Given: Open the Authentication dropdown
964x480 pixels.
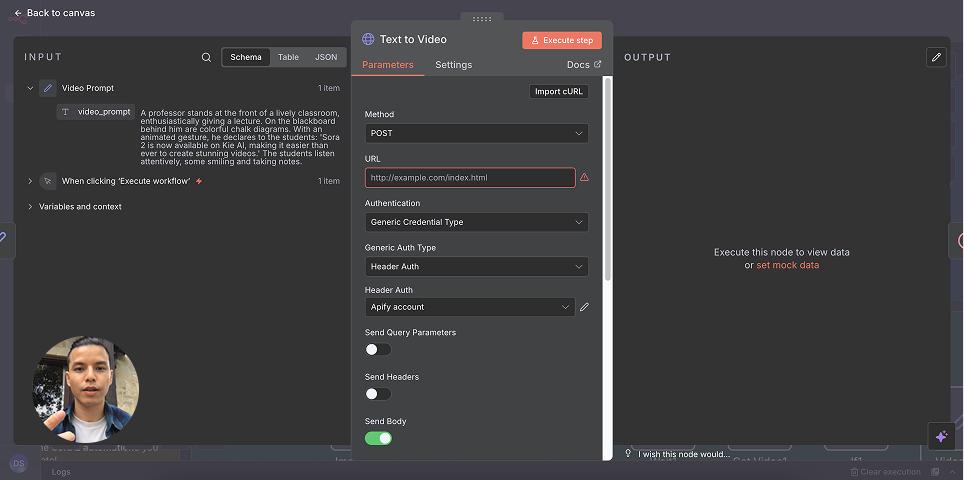Looking at the screenshot, I should (476, 222).
